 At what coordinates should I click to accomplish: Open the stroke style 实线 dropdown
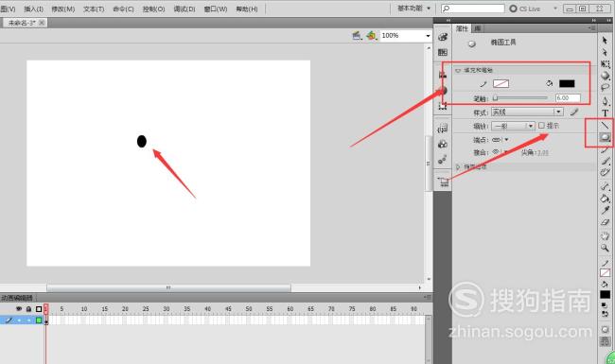(x=528, y=113)
